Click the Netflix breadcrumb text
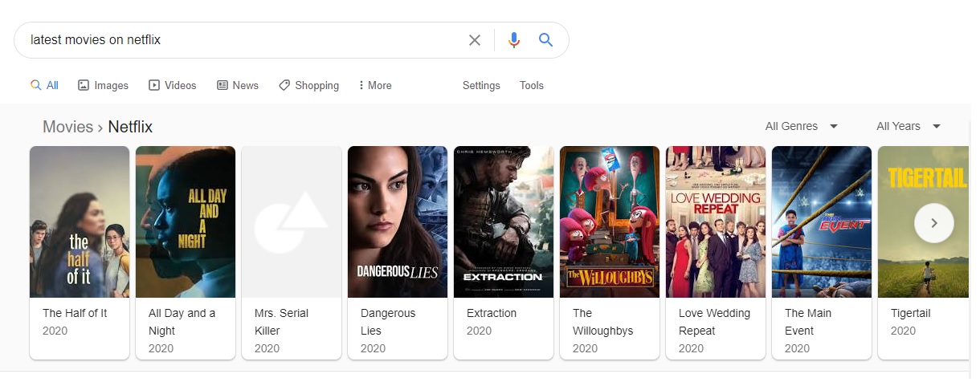This screenshot has width=980, height=386. tap(130, 127)
